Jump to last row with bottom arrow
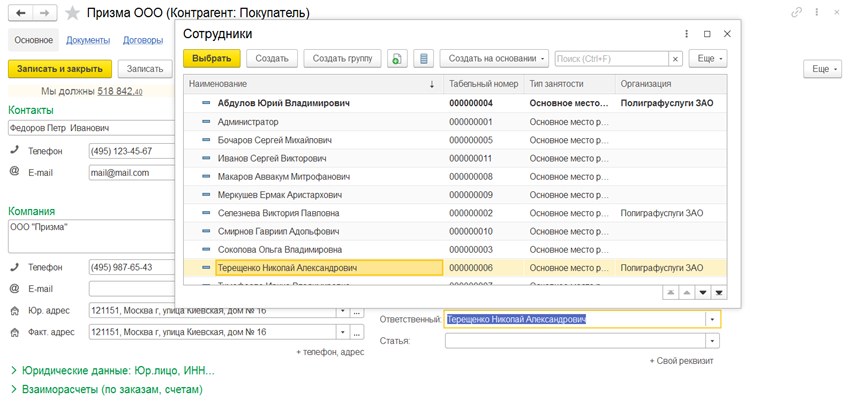This screenshot has height=402, width=850. click(719, 293)
